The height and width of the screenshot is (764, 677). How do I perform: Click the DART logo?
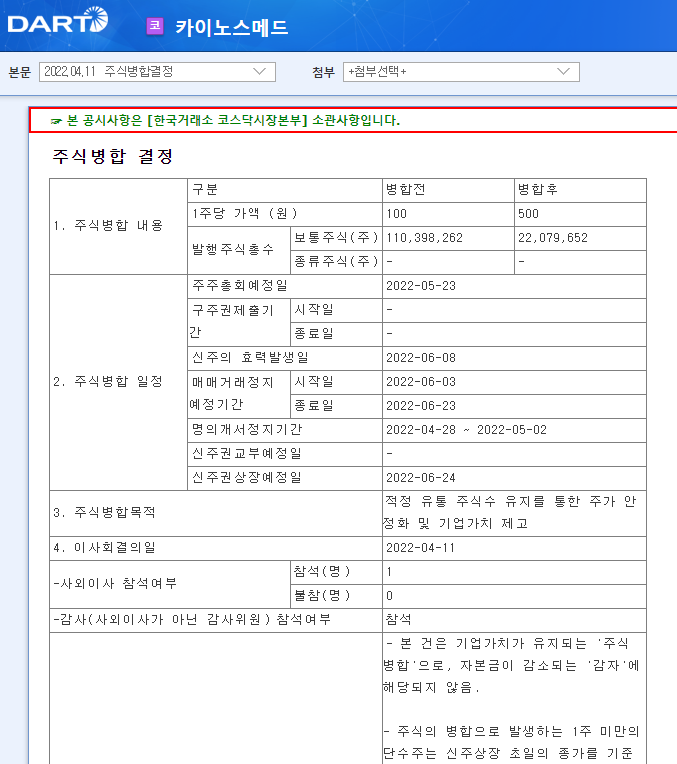coord(58,20)
